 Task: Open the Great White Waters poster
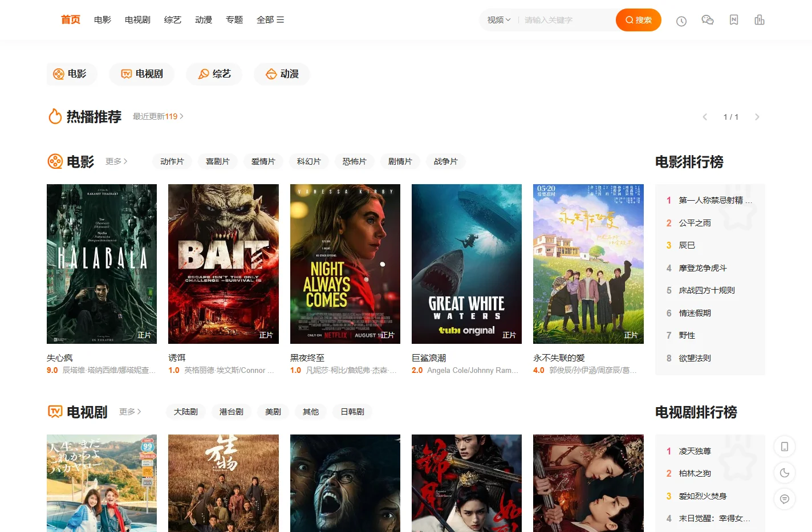[x=466, y=264]
